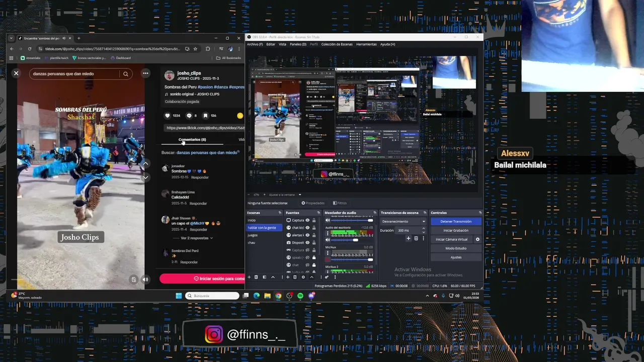Screen dimensions: 644x362
Task: Click Modo Estudio button
Action: point(456,248)
